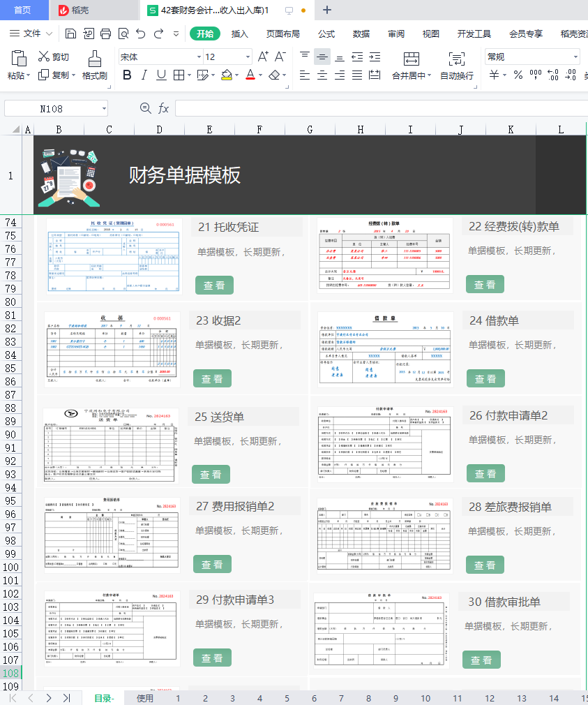Toggle italic formatting
Image resolution: width=588 pixels, height=705 pixels.
coord(144,74)
